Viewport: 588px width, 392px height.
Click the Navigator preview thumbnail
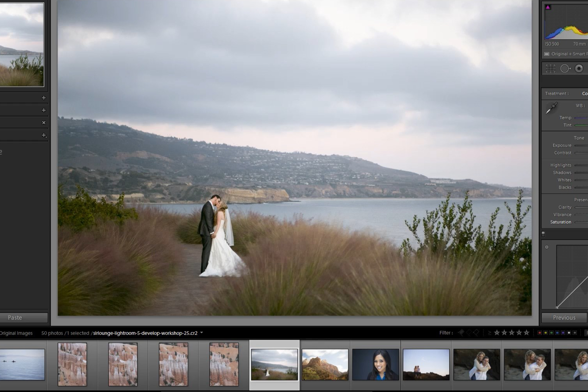22,45
